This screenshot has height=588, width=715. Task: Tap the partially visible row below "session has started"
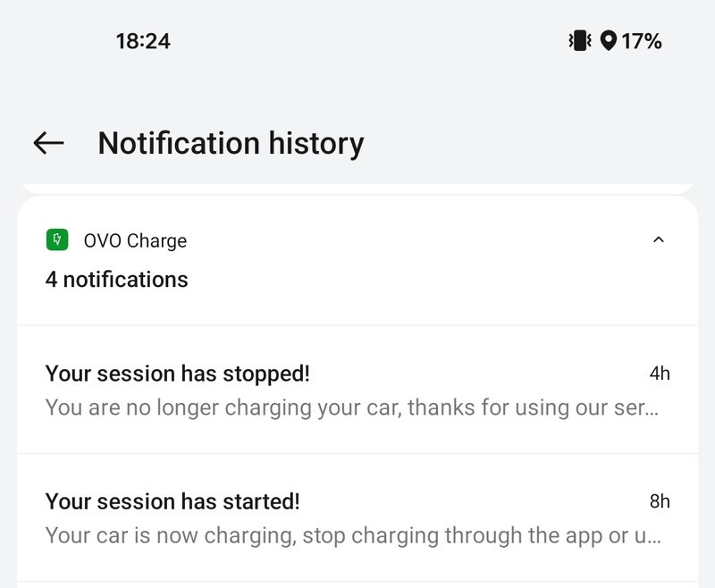click(x=357, y=584)
